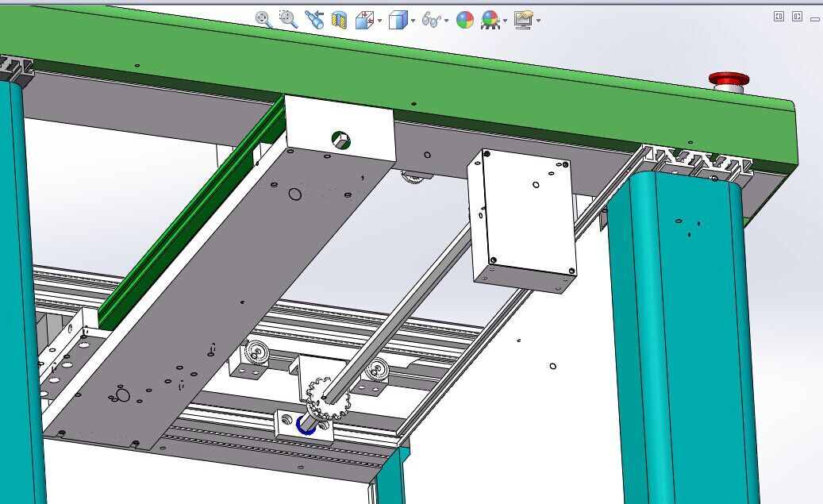823x504 pixels.
Task: Click the Hide/Show Items glasses icon
Action: pyautogui.click(x=432, y=21)
